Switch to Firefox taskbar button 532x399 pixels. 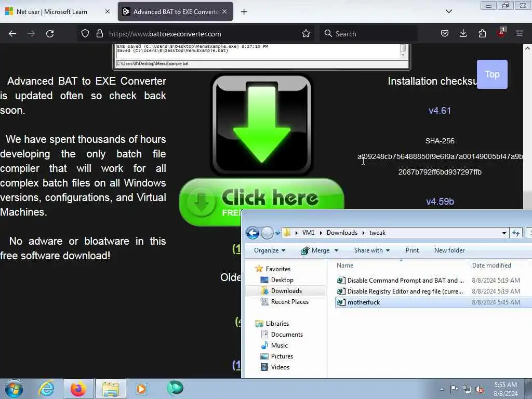click(78, 389)
